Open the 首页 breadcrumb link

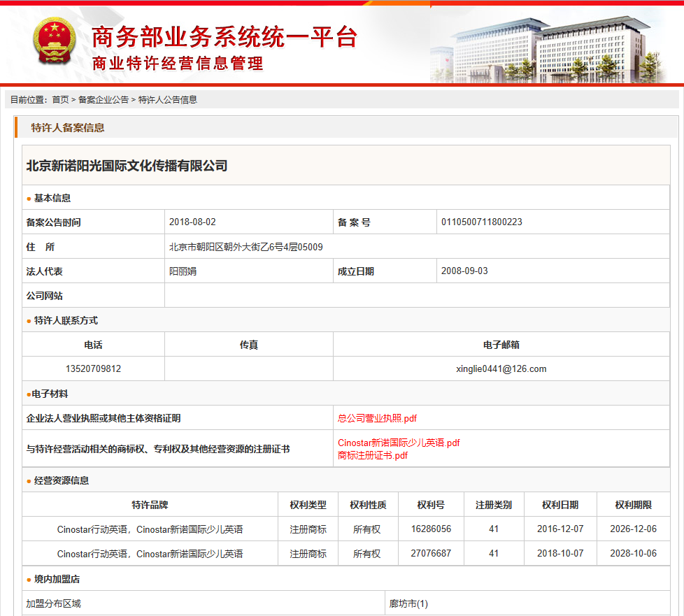coord(61,100)
